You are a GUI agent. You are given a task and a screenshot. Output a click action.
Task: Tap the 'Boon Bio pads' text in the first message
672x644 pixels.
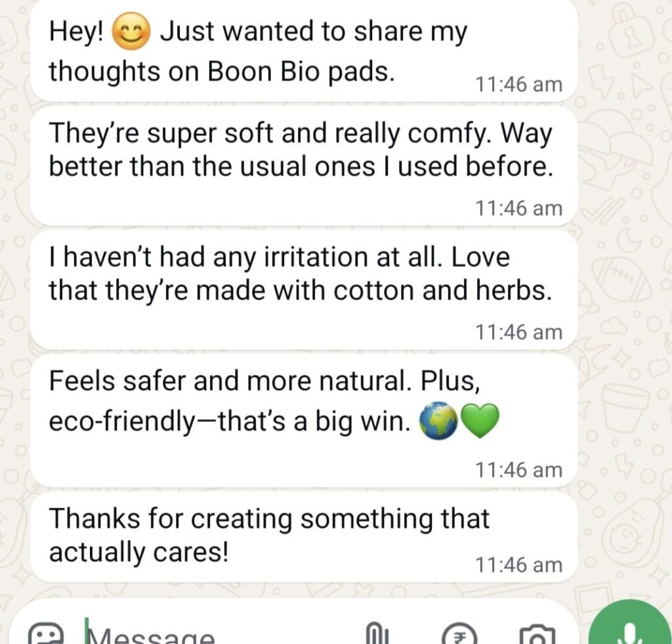301,72
